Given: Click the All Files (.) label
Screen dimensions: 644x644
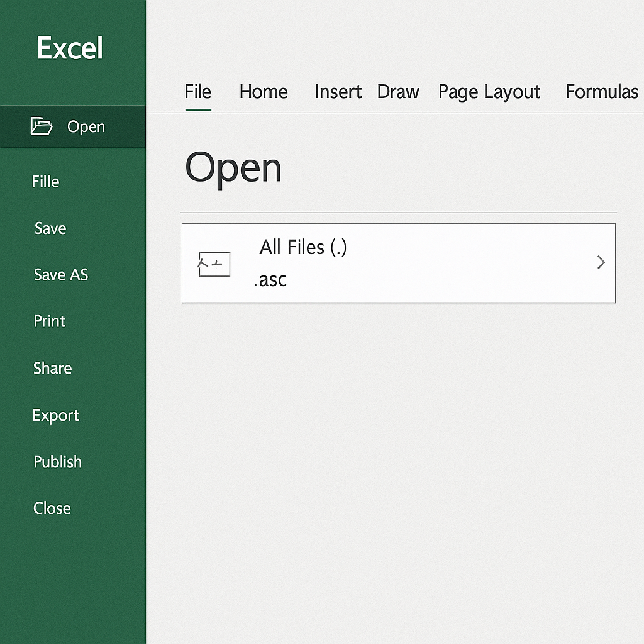Looking at the screenshot, I should [x=303, y=247].
